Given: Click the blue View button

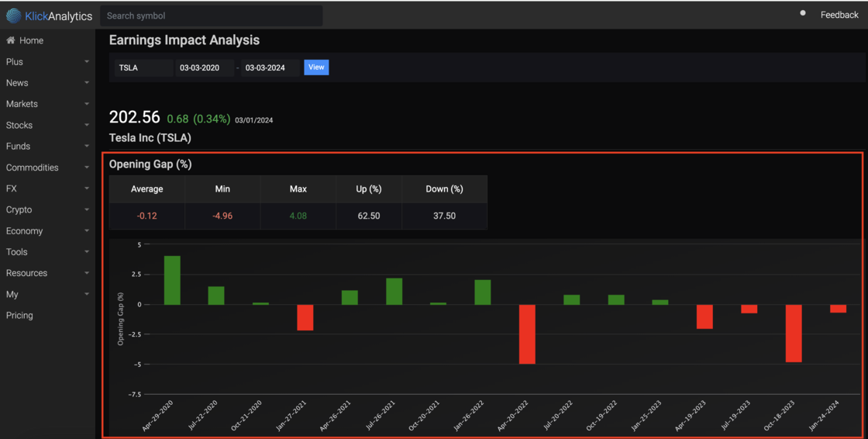Looking at the screenshot, I should click(x=316, y=67).
